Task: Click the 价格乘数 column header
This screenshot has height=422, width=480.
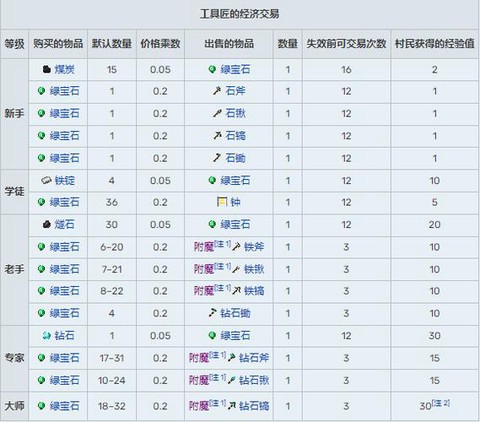Action: (x=160, y=44)
